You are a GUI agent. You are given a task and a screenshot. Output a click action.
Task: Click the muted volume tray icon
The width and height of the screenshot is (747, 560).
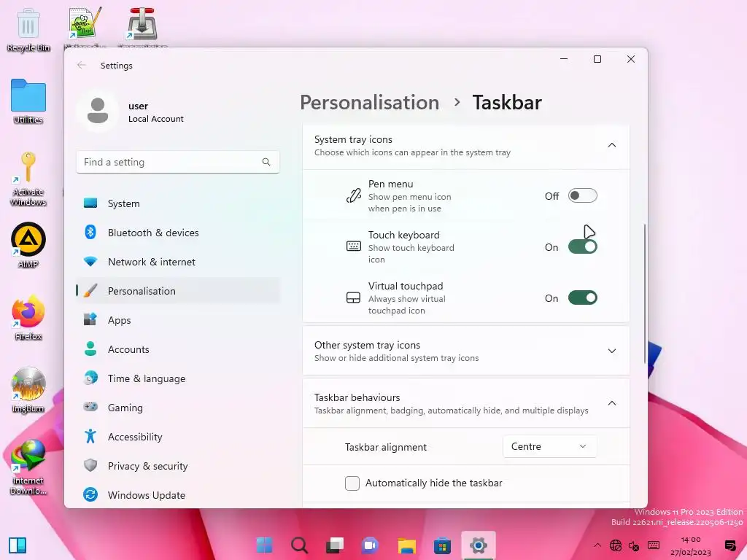pyautogui.click(x=634, y=545)
